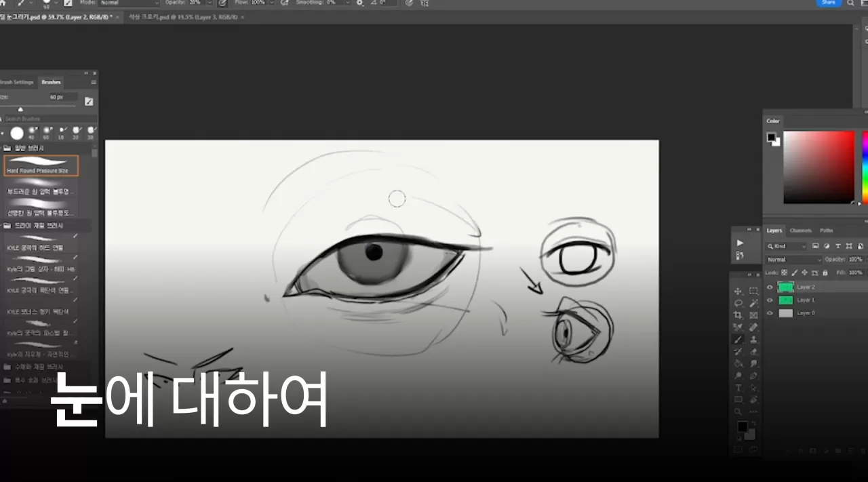Switch to the Brush Settings tab

16,82
